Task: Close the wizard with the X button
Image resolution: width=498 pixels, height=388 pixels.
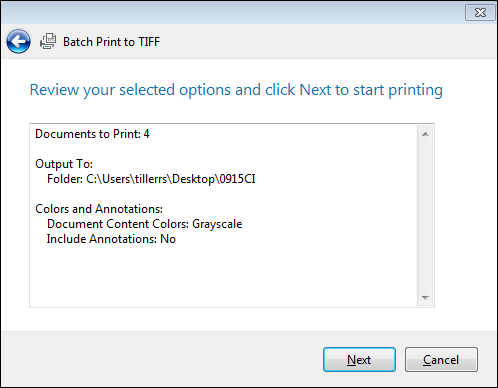Action: [480, 13]
